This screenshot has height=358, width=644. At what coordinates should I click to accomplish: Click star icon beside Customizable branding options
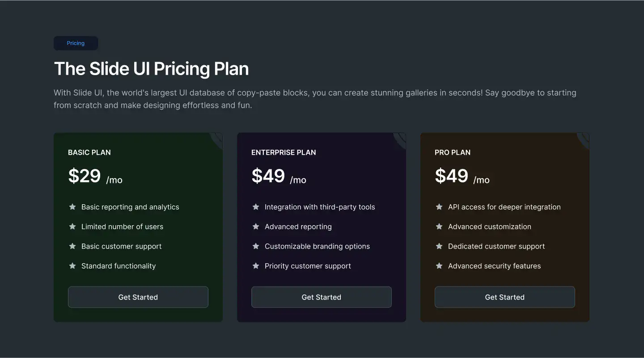coord(256,246)
